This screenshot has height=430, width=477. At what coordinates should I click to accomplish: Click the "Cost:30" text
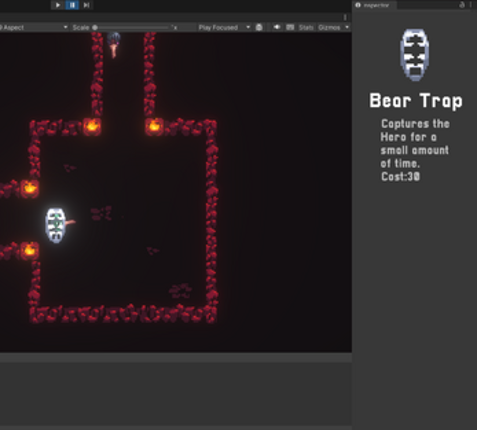click(400, 176)
